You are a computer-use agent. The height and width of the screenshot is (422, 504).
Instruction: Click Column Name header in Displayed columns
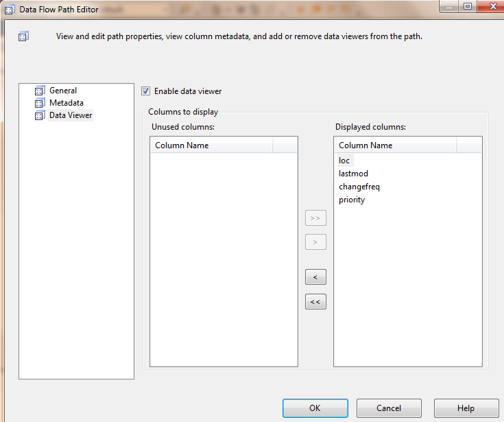[x=395, y=145]
